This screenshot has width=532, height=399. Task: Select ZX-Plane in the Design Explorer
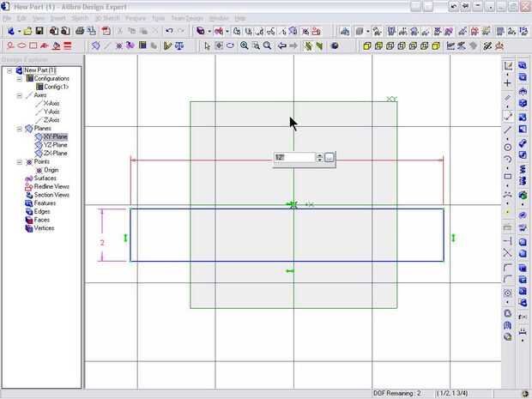55,154
